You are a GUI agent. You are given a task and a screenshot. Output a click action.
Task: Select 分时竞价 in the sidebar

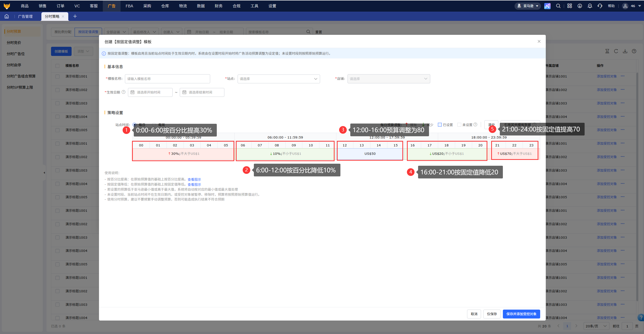point(14,42)
